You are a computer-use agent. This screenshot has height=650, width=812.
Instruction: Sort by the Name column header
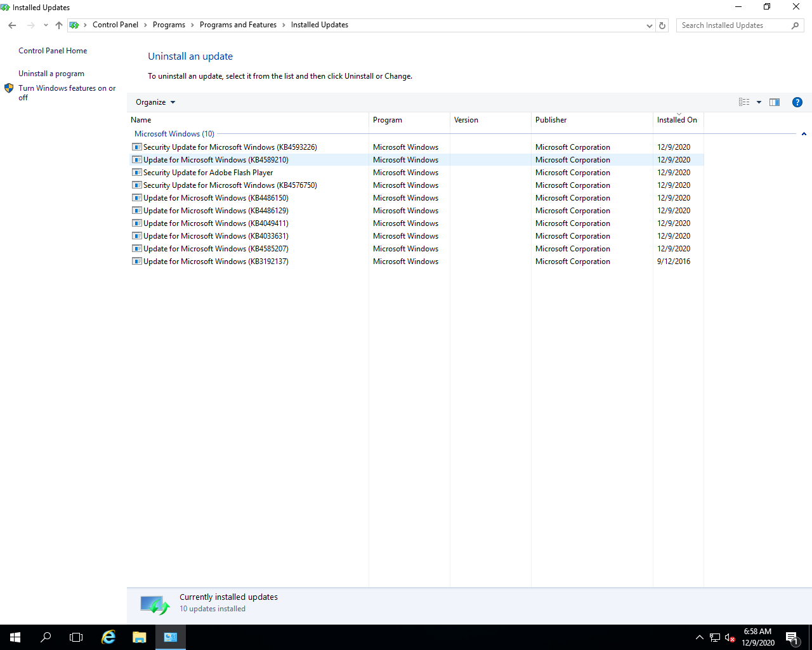(247, 120)
